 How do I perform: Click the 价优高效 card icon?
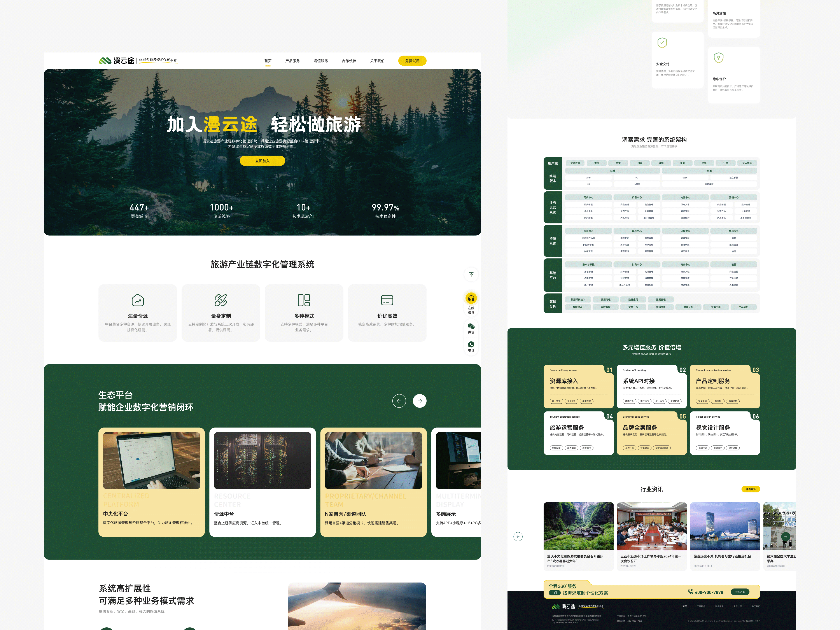tap(387, 300)
